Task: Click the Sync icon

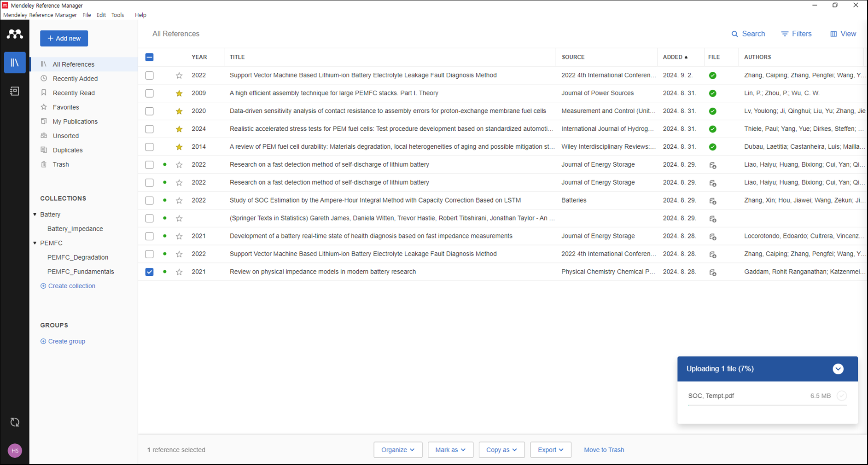Action: [x=15, y=422]
